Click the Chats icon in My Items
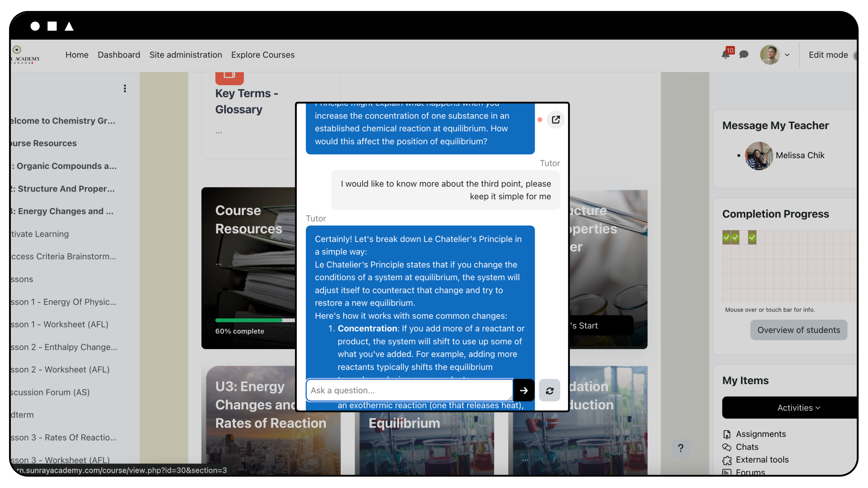The width and height of the screenshot is (868, 488). [x=727, y=447]
